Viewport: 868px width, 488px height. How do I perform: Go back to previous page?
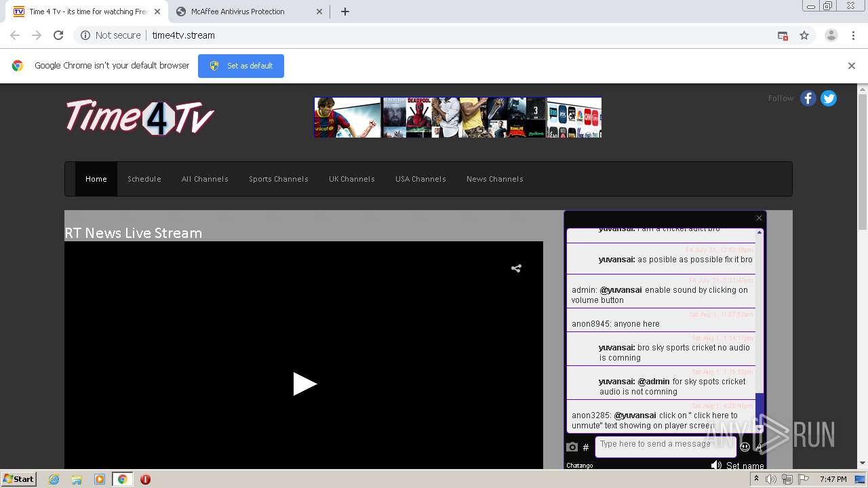(15, 35)
